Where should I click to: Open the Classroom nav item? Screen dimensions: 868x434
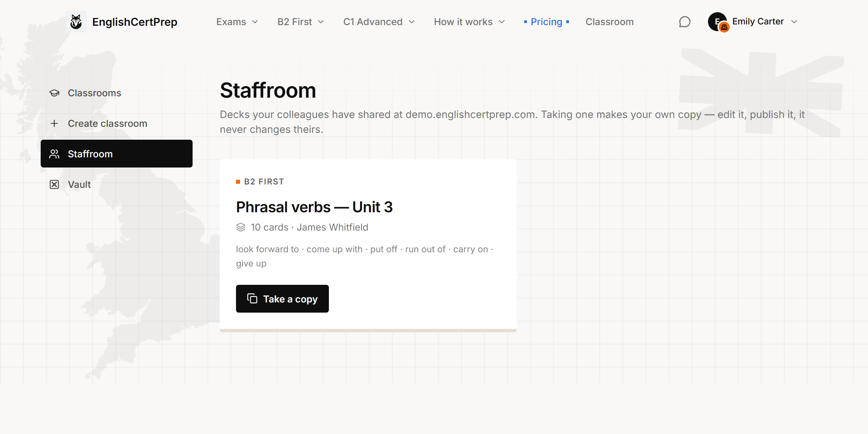[x=610, y=22]
